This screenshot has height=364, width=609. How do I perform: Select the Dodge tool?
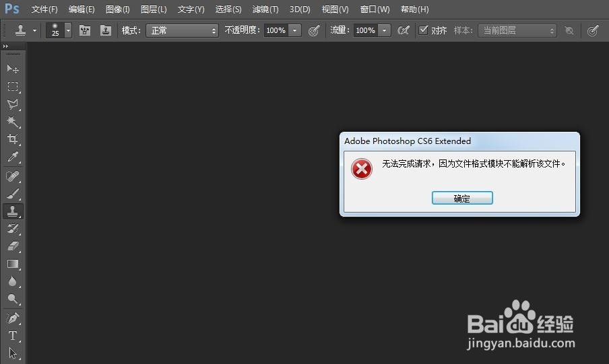(12, 299)
